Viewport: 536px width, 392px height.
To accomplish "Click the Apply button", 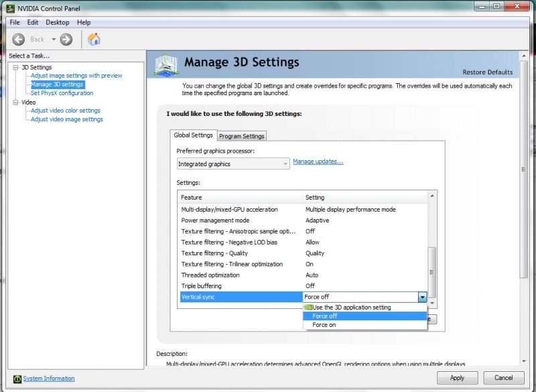I will [x=457, y=378].
